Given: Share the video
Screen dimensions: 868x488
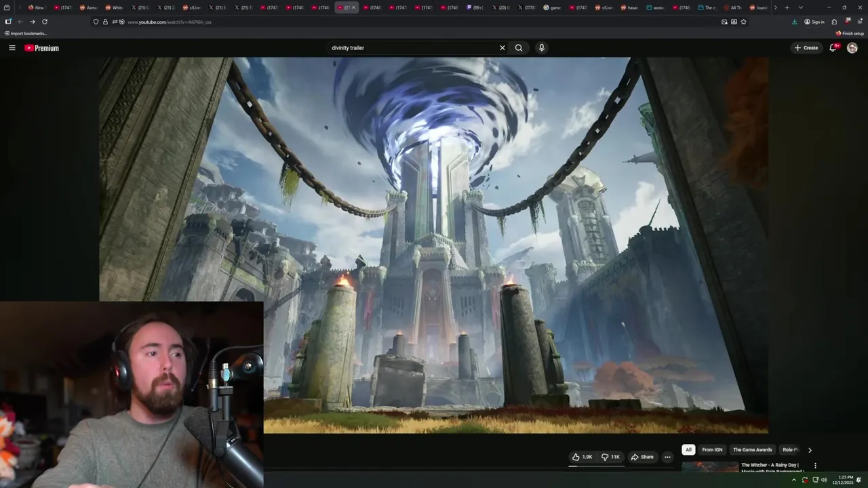Looking at the screenshot, I should [642, 457].
